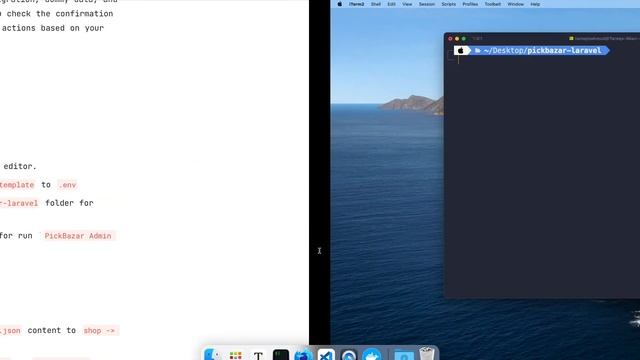Minimize the iTerm window with yellow button
This screenshot has height=360, width=640.
pyautogui.click(x=457, y=38)
